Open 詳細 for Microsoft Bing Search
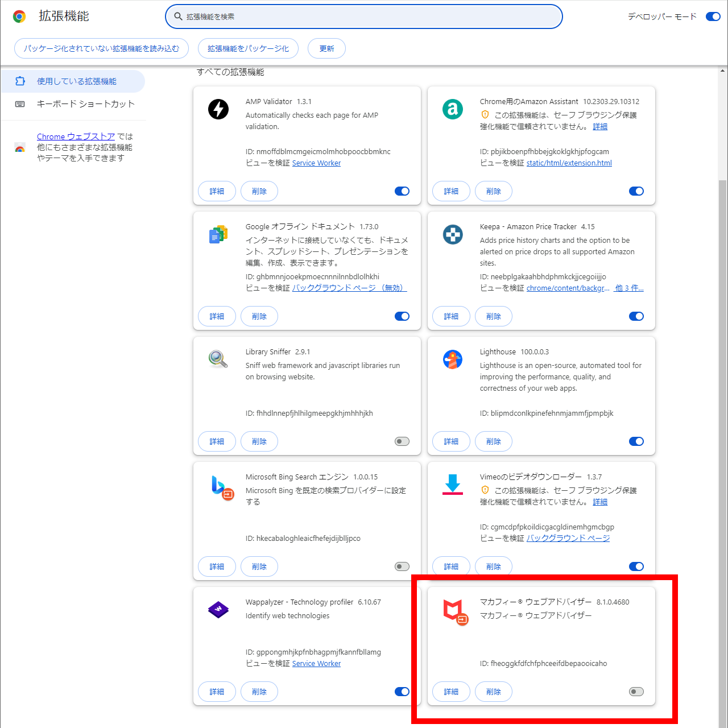The width and height of the screenshot is (728, 728). click(217, 566)
